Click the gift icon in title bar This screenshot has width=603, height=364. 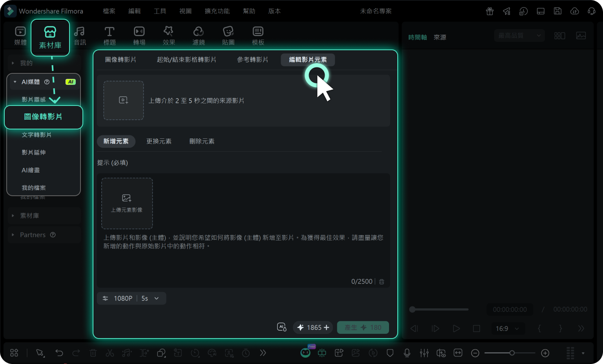pyautogui.click(x=490, y=11)
